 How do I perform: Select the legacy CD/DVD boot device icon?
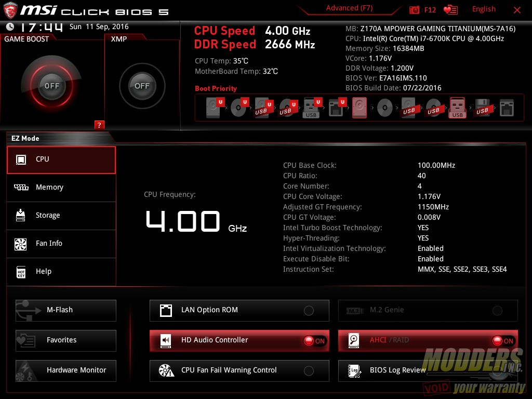pos(385,108)
